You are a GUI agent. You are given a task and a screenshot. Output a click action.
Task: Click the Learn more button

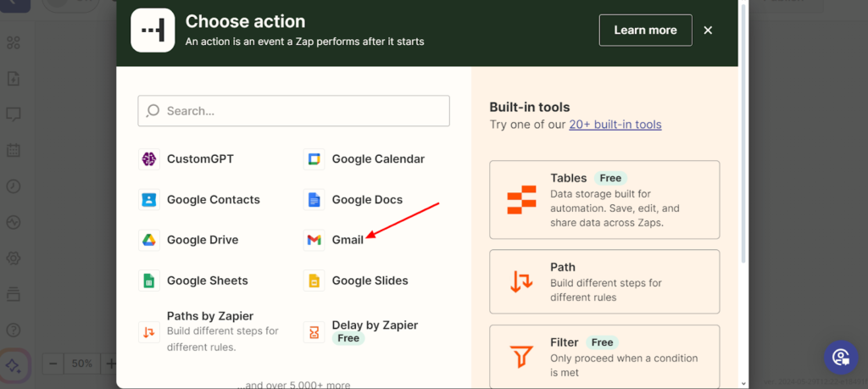(645, 30)
